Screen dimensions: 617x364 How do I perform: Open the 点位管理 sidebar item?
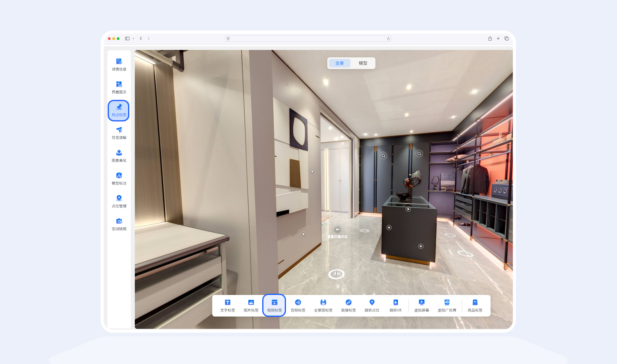point(119,202)
